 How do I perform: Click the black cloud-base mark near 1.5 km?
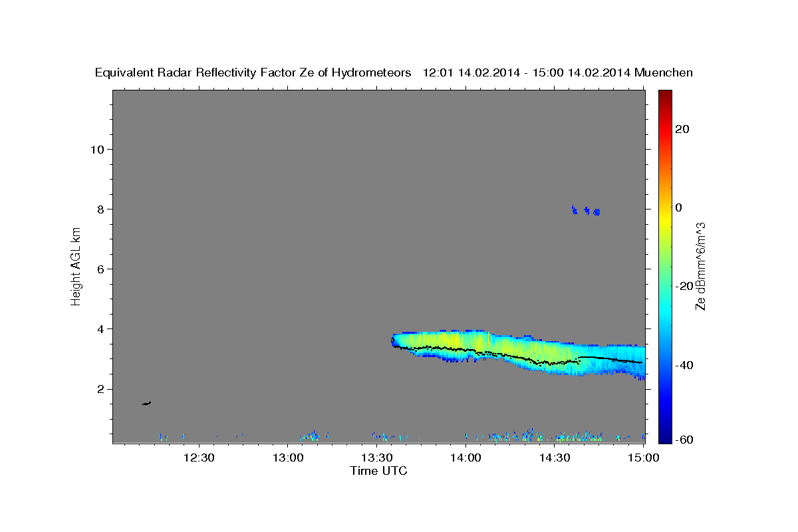point(146,403)
